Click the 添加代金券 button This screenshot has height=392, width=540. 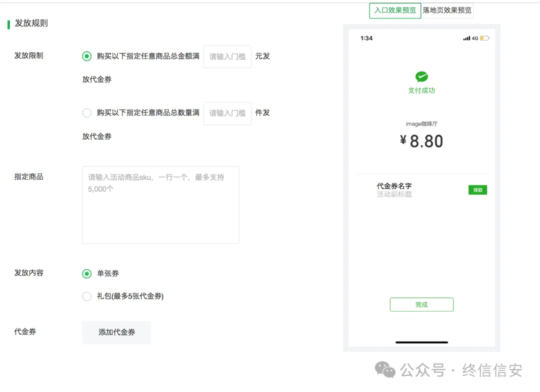pyautogui.click(x=116, y=332)
